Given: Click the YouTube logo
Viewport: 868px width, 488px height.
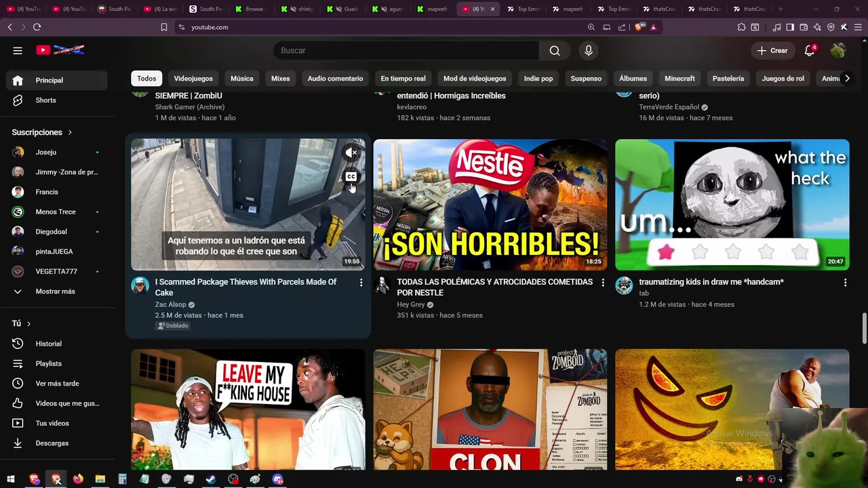Looking at the screenshot, I should click(60, 50).
